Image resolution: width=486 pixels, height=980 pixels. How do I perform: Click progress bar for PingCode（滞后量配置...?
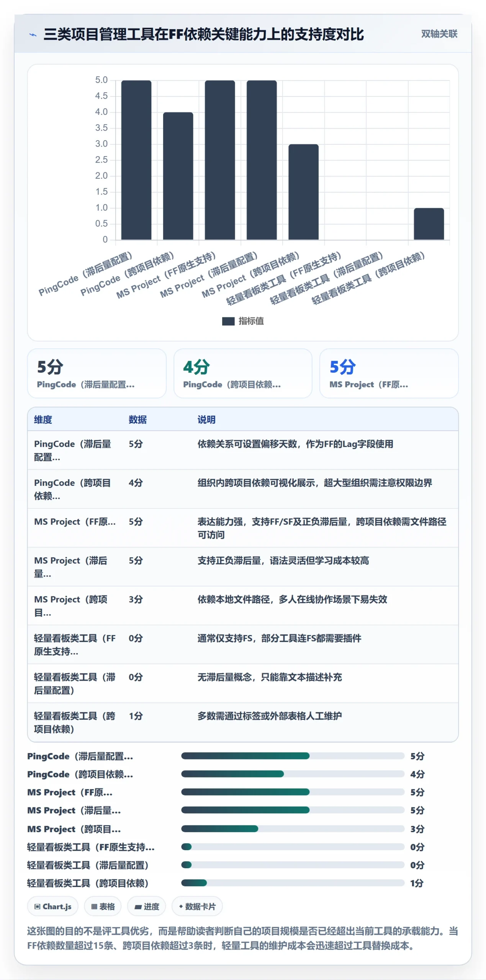click(x=293, y=756)
